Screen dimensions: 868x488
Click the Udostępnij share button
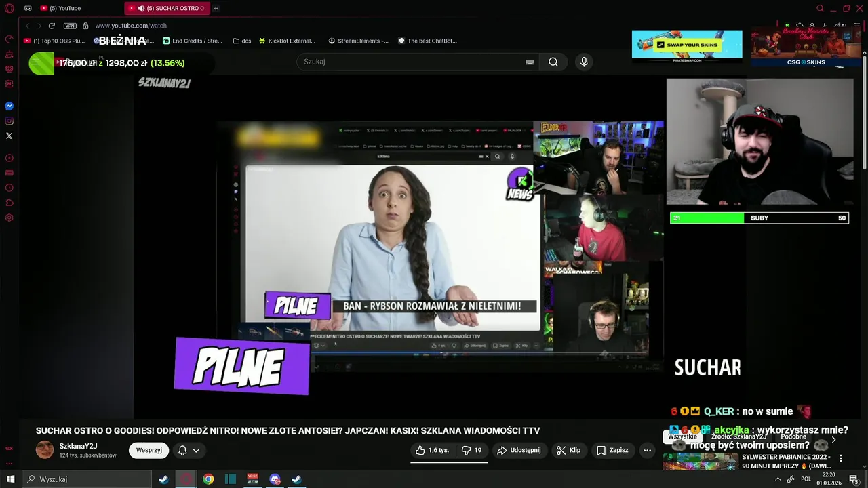(x=519, y=450)
